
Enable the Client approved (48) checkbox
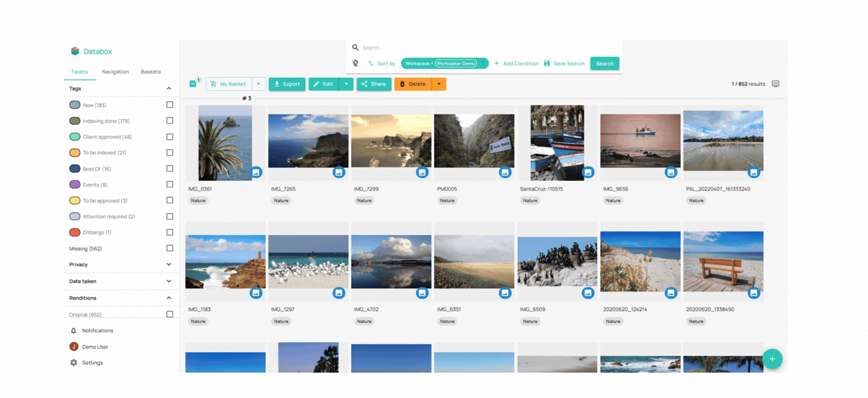click(x=170, y=137)
